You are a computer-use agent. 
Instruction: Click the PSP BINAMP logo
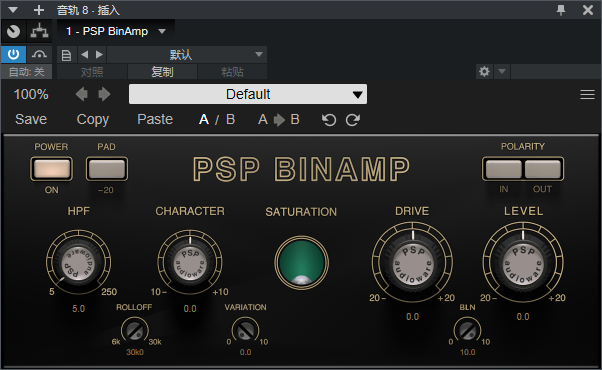301,169
